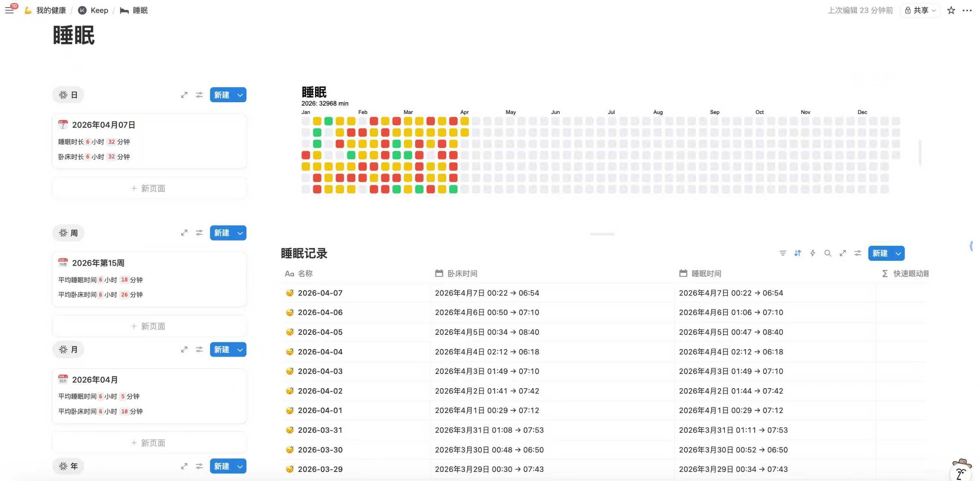The height and width of the screenshot is (481, 980).
Task: Open 睡眠记录 view settings sliders icon
Action: [858, 253]
